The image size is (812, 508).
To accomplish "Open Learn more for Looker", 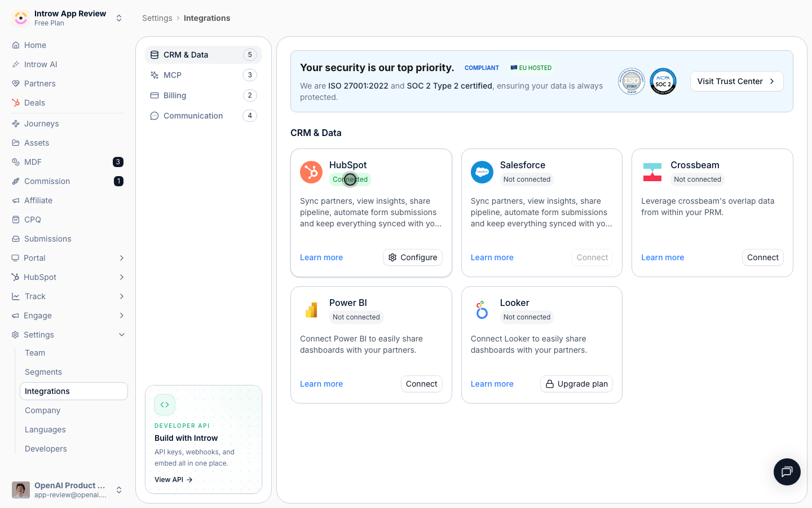I will (492, 384).
